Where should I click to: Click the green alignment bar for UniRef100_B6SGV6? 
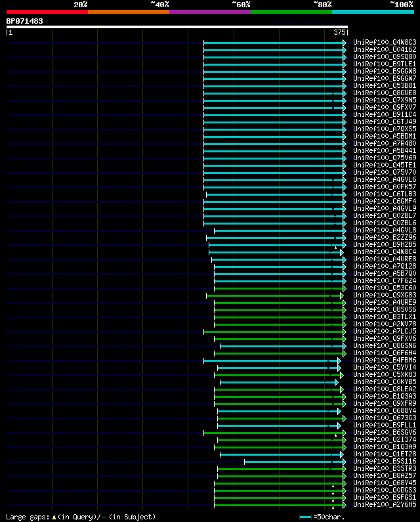coord(275,433)
